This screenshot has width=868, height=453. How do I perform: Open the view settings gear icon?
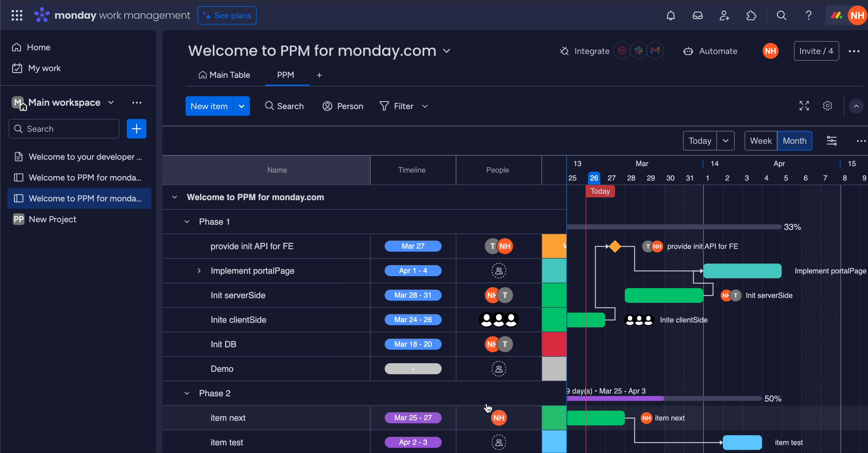[827, 106]
